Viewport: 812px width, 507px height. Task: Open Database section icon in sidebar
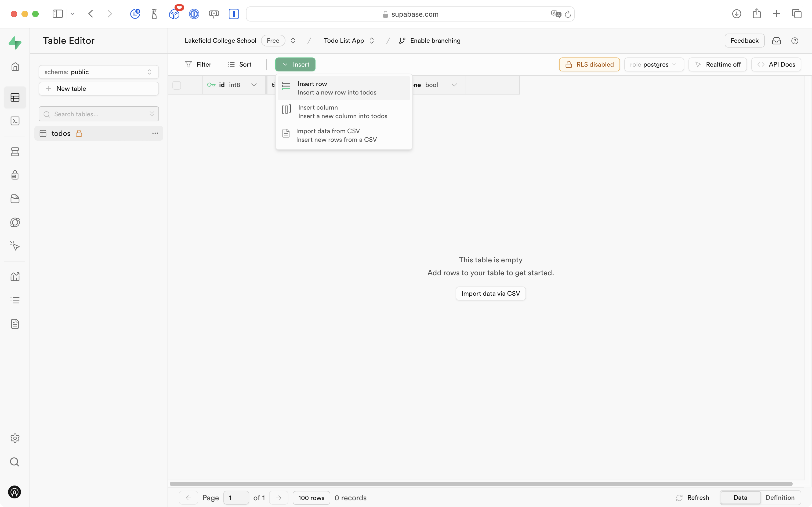[15, 152]
